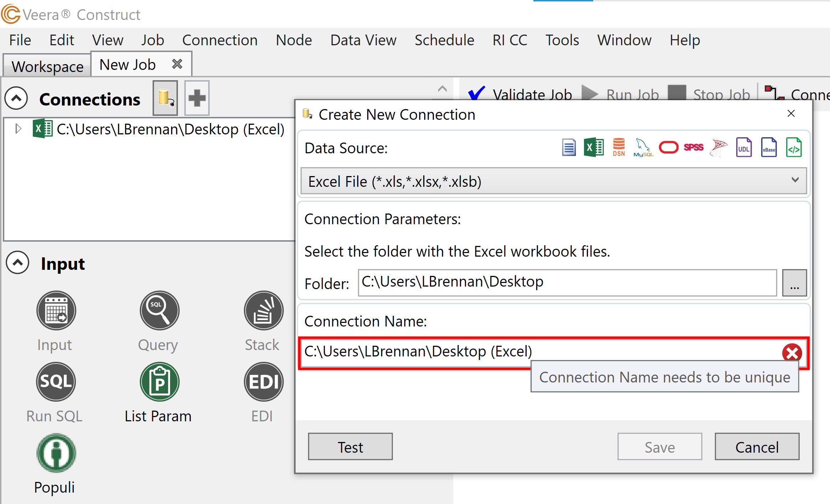Select the MySQL data source icon
The width and height of the screenshot is (830, 504).
tap(643, 147)
